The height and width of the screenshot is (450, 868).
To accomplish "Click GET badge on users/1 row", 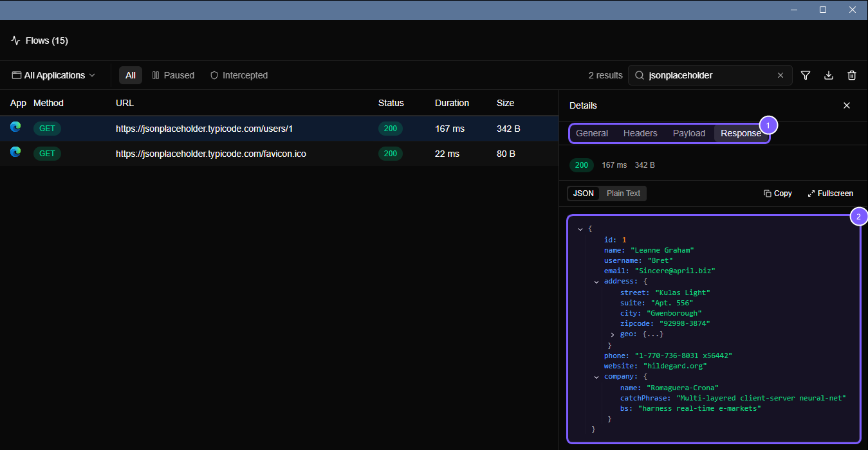I will pos(47,129).
